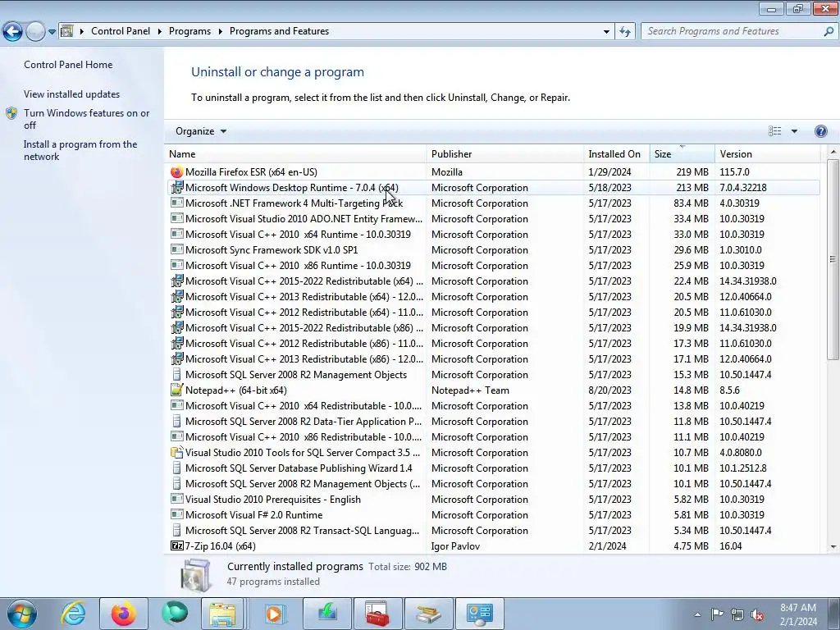Click the red toolbox taskbar icon
This screenshot has width=840, height=630.
[x=377, y=614]
